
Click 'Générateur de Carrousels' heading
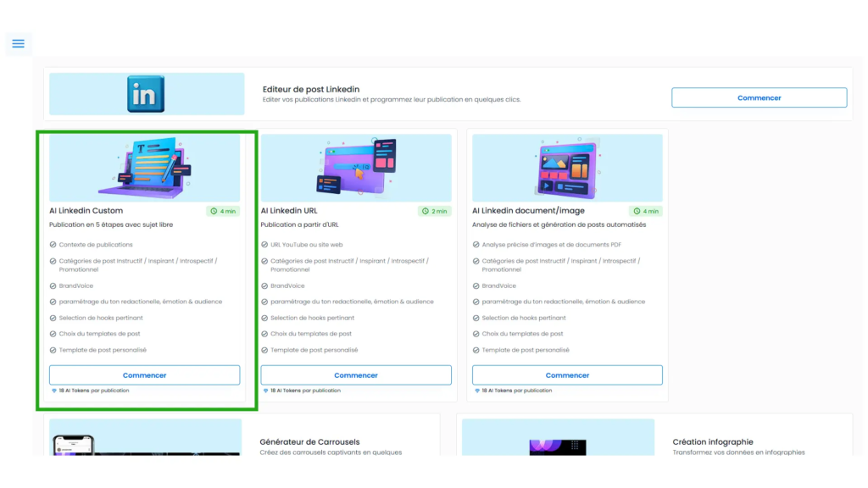point(309,442)
